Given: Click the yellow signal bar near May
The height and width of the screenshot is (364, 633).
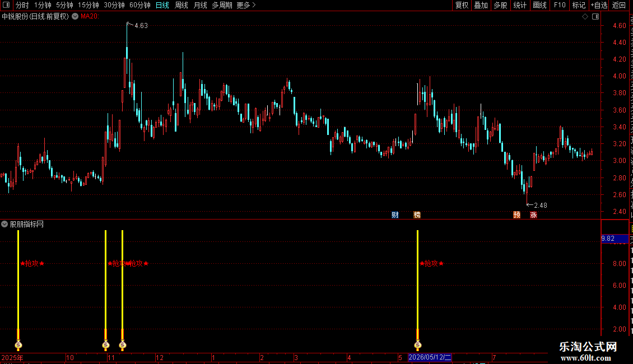Looking at the screenshot, I should point(417,285).
